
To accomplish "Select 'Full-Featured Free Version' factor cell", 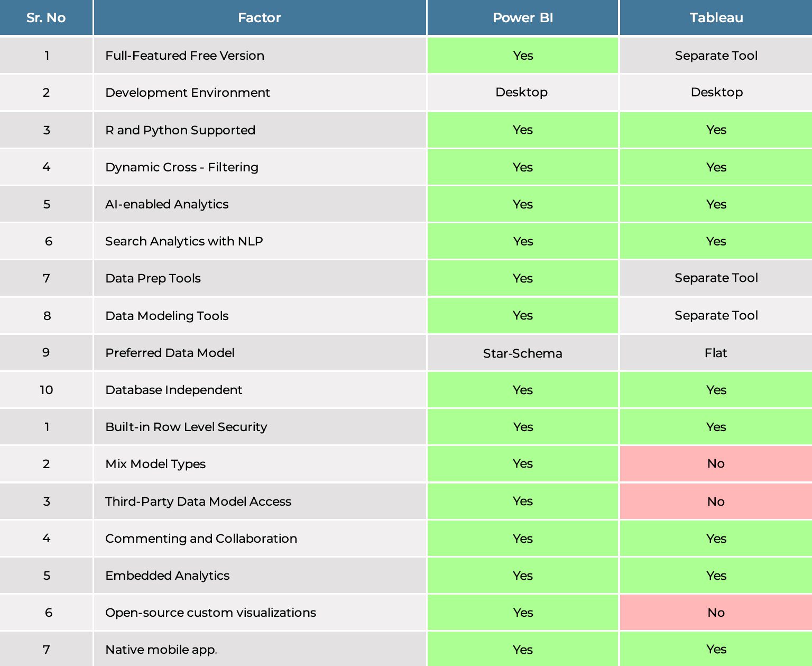I will click(x=260, y=56).
